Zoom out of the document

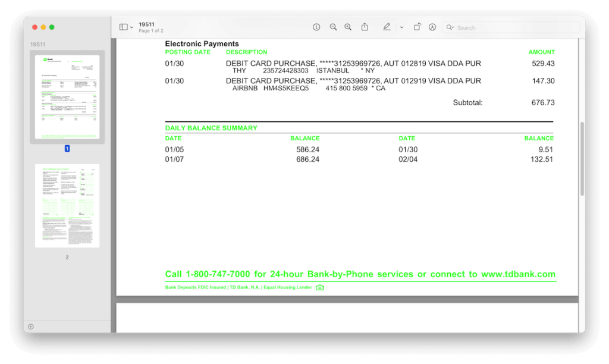click(x=333, y=27)
